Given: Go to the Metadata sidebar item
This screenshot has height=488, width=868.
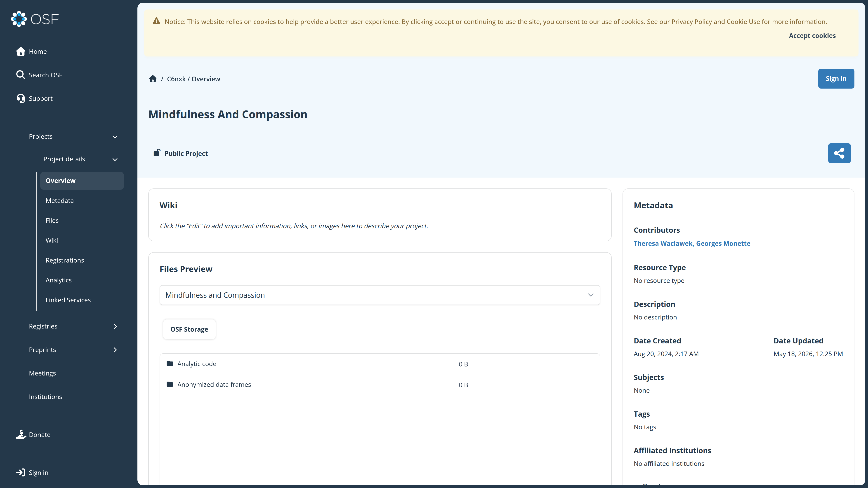Looking at the screenshot, I should [60, 200].
